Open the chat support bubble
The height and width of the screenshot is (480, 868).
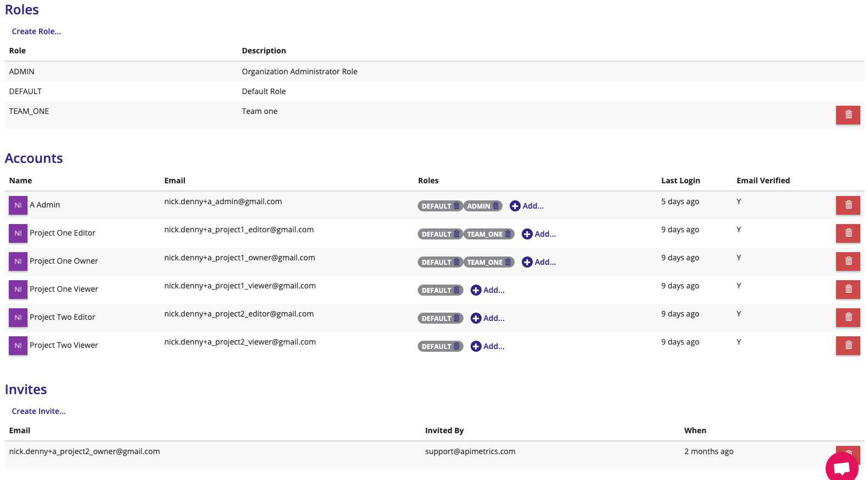coord(842,467)
